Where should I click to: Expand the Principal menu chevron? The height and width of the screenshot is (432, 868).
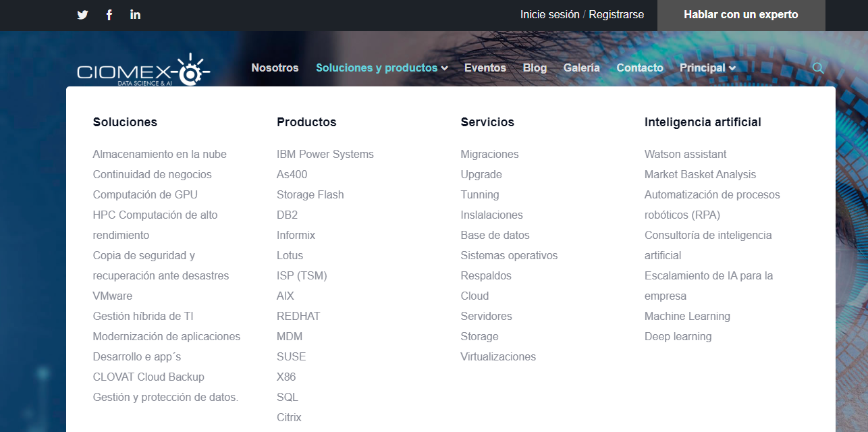coord(732,68)
